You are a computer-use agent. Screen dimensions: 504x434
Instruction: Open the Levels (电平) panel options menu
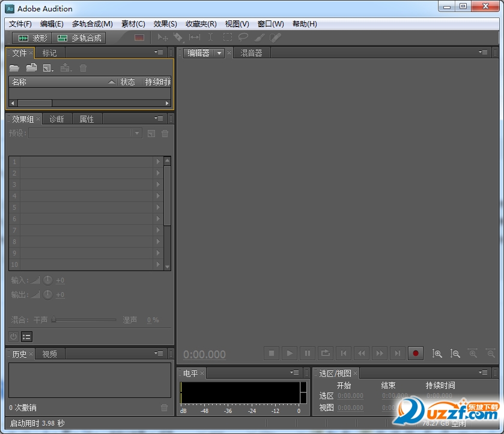[295, 372]
